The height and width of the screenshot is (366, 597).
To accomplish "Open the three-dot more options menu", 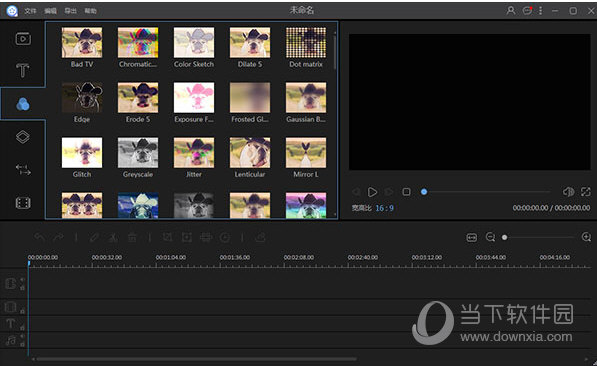I will 540,11.
